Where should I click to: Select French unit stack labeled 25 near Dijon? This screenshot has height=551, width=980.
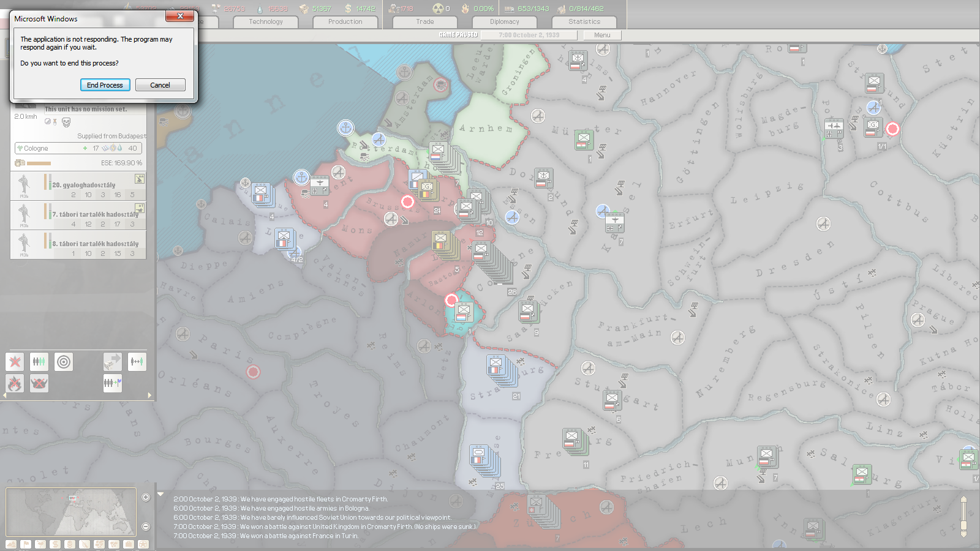tap(486, 462)
